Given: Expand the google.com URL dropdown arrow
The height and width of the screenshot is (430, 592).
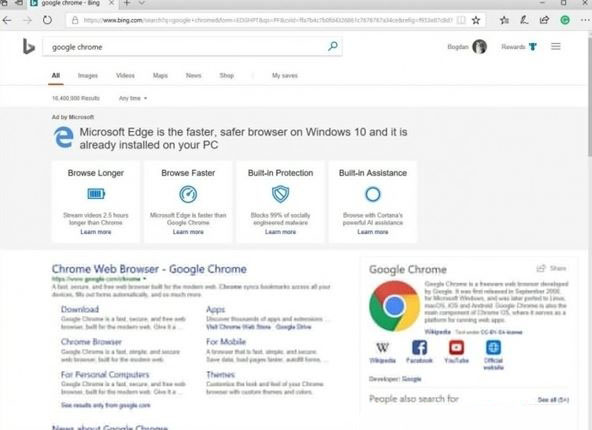Looking at the screenshot, I should click(144, 279).
